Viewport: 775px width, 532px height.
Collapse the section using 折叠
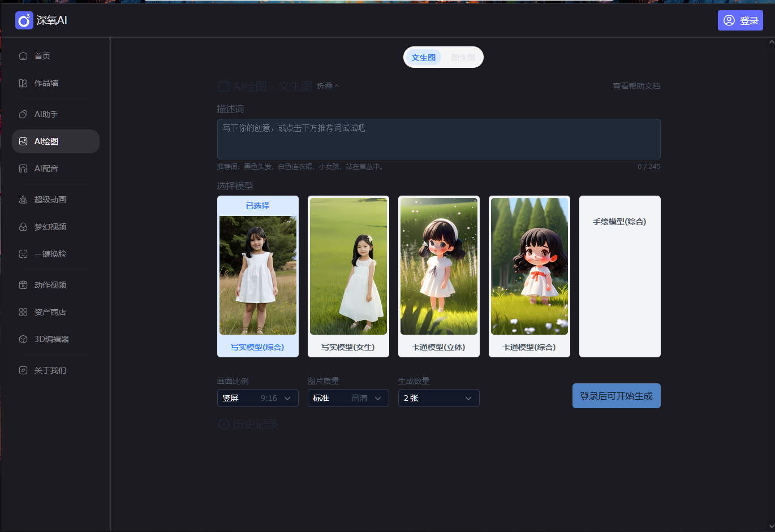[328, 86]
